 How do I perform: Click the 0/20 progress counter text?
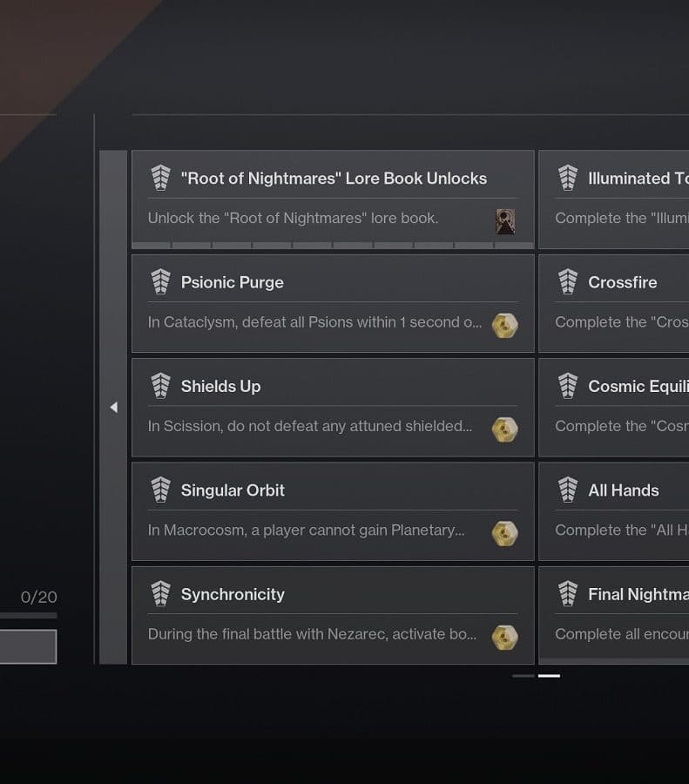click(39, 597)
